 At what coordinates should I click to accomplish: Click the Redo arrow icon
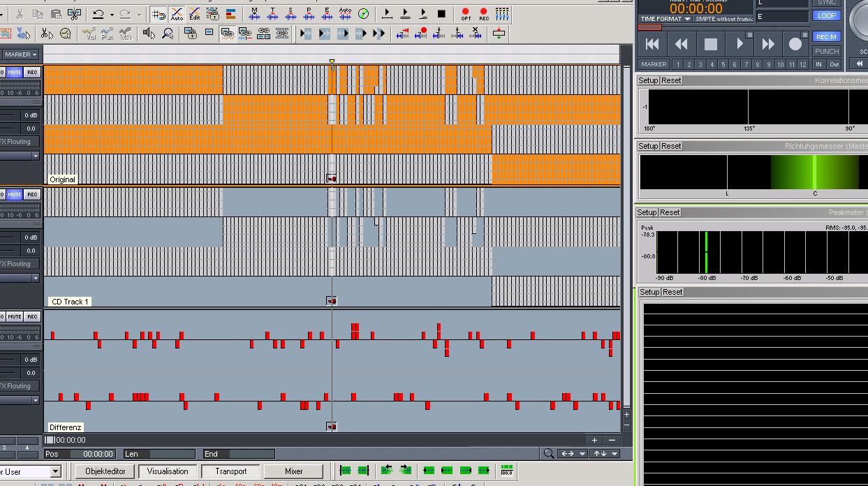coord(125,14)
